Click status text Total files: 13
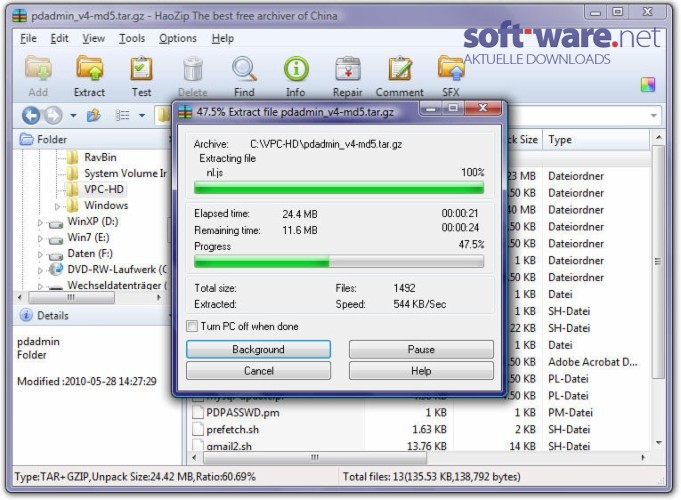 (431, 477)
